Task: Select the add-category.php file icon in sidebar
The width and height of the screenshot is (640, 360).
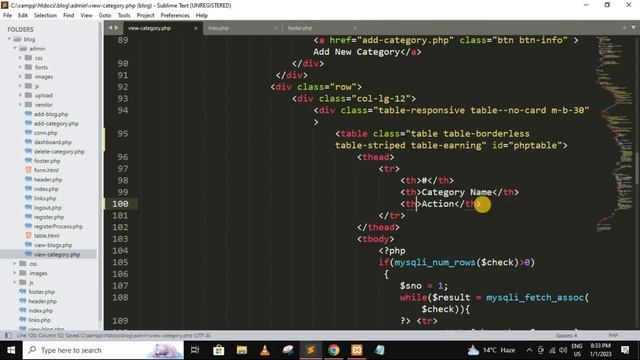Action: click(28, 123)
